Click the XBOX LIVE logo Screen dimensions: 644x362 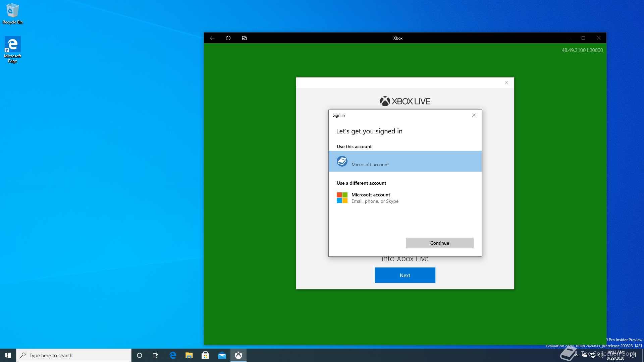pyautogui.click(x=405, y=101)
